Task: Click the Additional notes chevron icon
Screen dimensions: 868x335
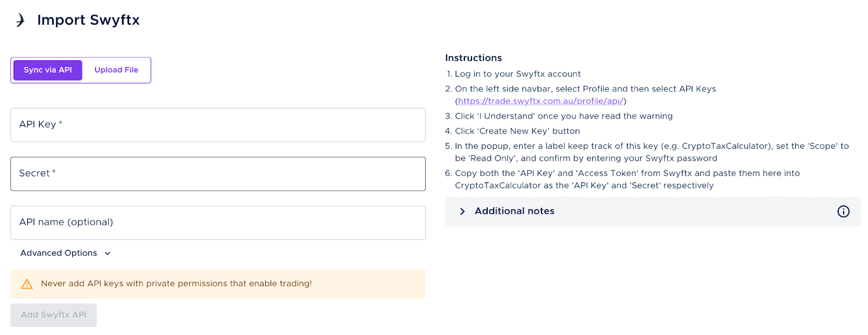Action: click(x=462, y=211)
